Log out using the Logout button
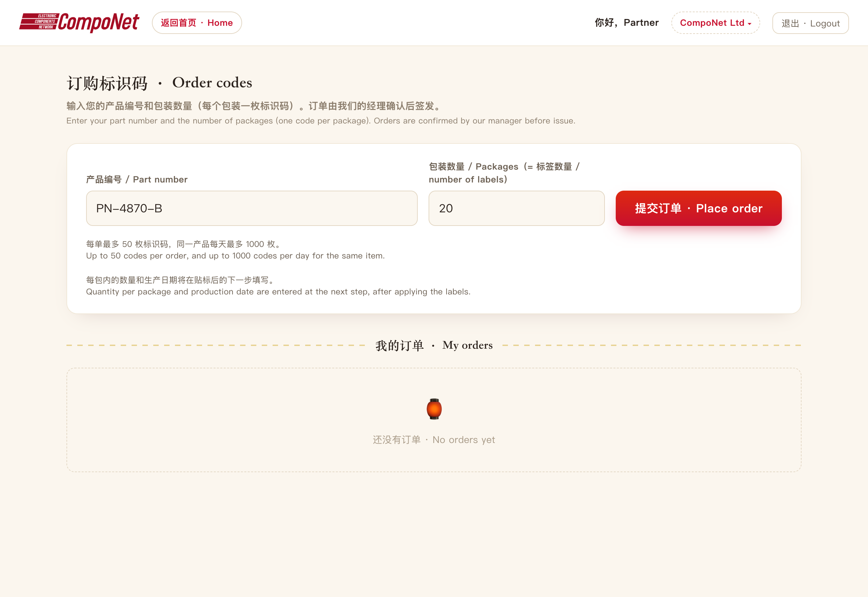The width and height of the screenshot is (868, 597). [x=810, y=23]
